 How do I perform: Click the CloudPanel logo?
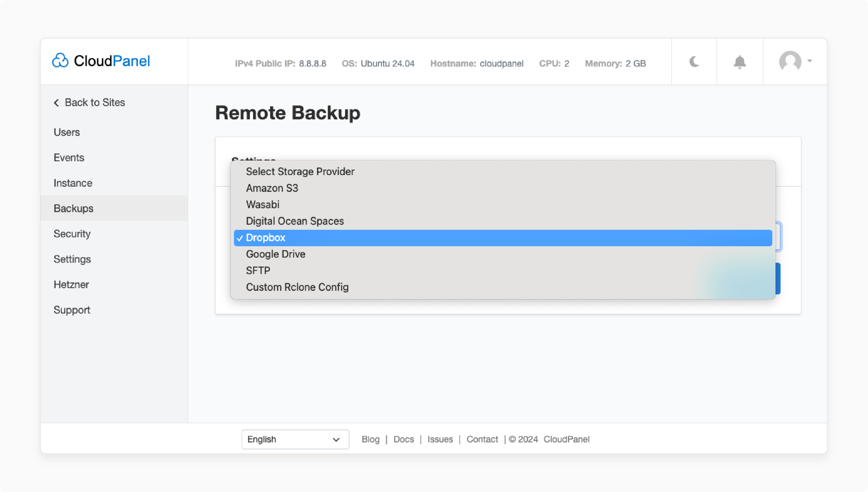[x=101, y=61]
